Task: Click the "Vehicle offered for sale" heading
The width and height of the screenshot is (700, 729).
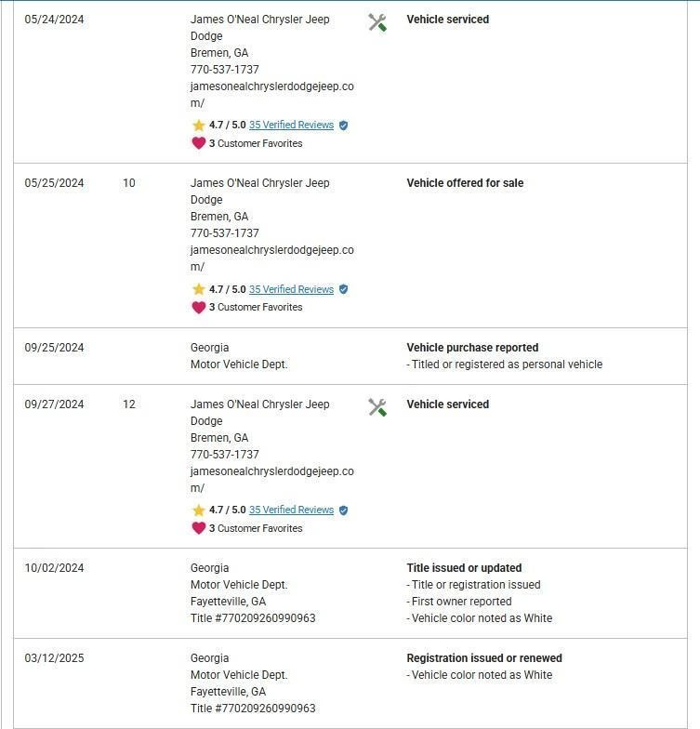Action: pos(465,183)
